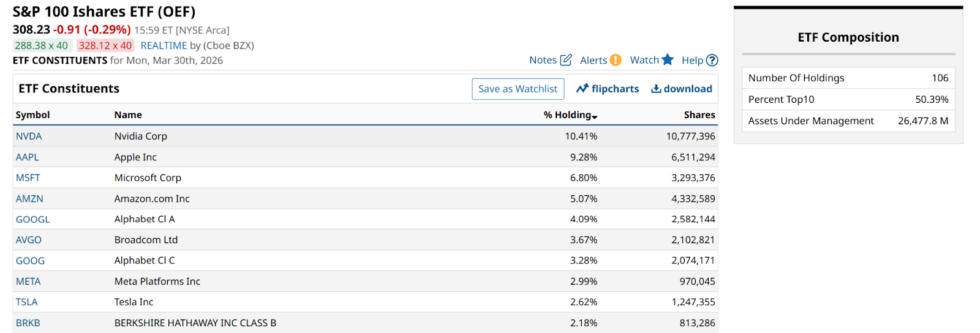This screenshot has height=333, width=980.
Task: Open the flipcharts link
Action: tap(615, 89)
